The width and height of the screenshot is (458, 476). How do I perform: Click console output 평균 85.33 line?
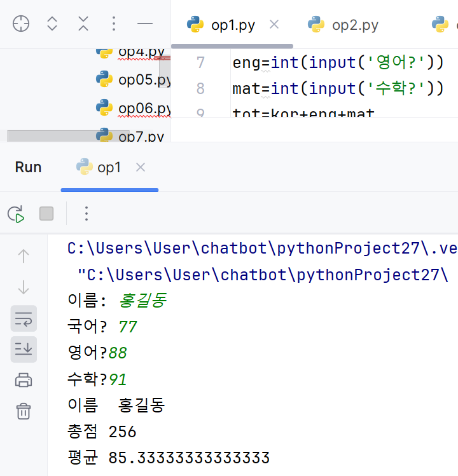pyautogui.click(x=169, y=458)
